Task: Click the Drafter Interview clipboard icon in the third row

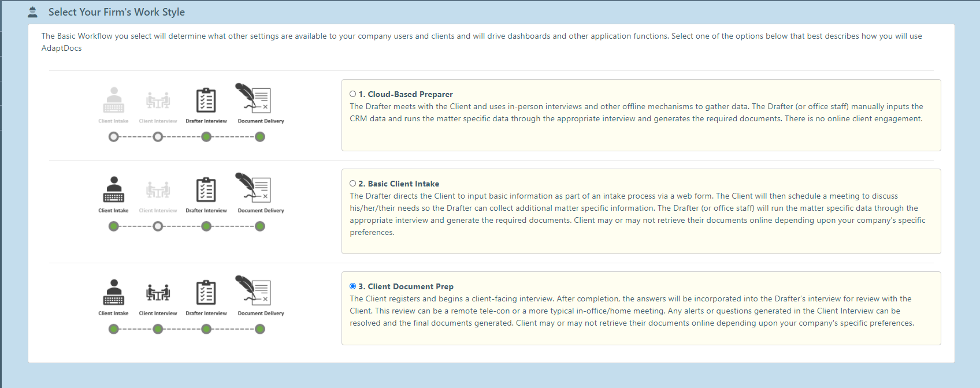Action: [206, 293]
